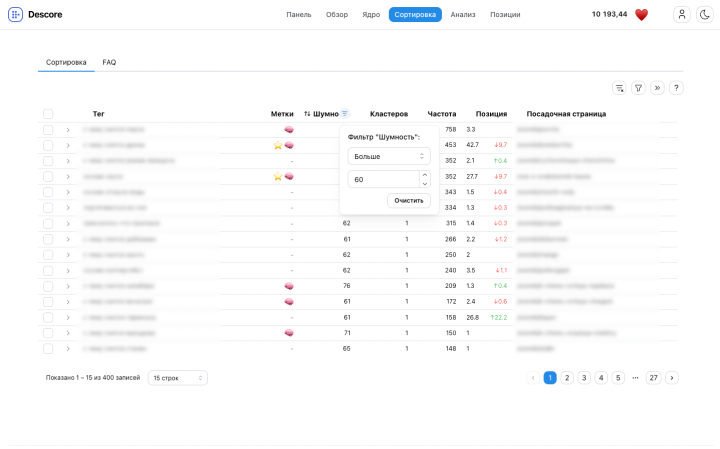Click brain icon in the 209 frequency row
The height and width of the screenshot is (449, 720).
(289, 286)
